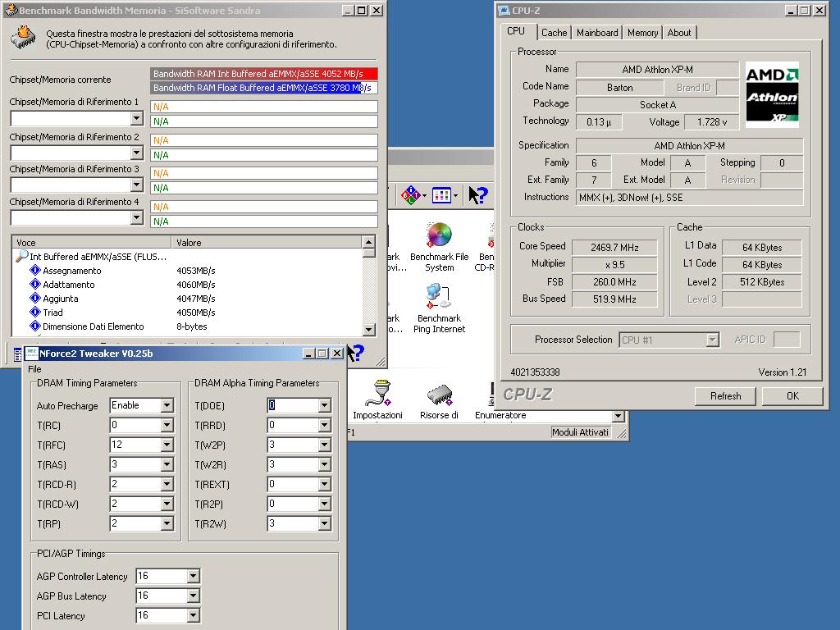This screenshot has width=840, height=630.
Task: Click the Sandra benchmark window header icon
Action: [x=23, y=38]
